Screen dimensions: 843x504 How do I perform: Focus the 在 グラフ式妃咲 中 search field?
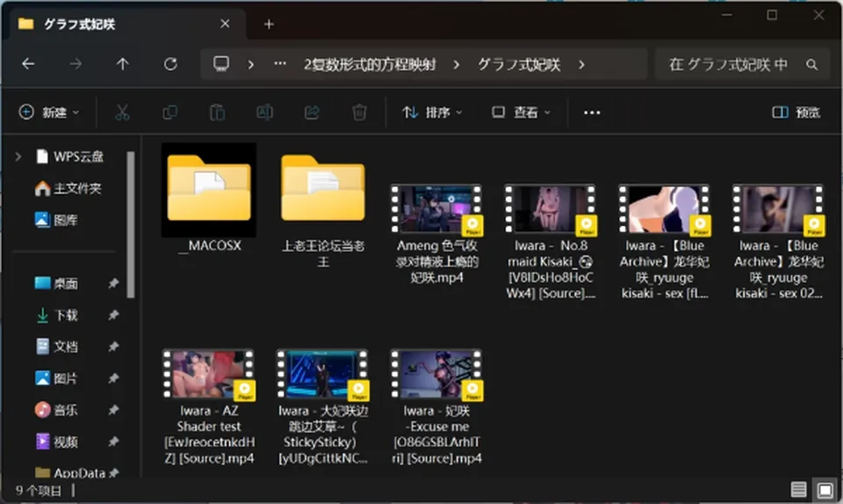pos(742,64)
